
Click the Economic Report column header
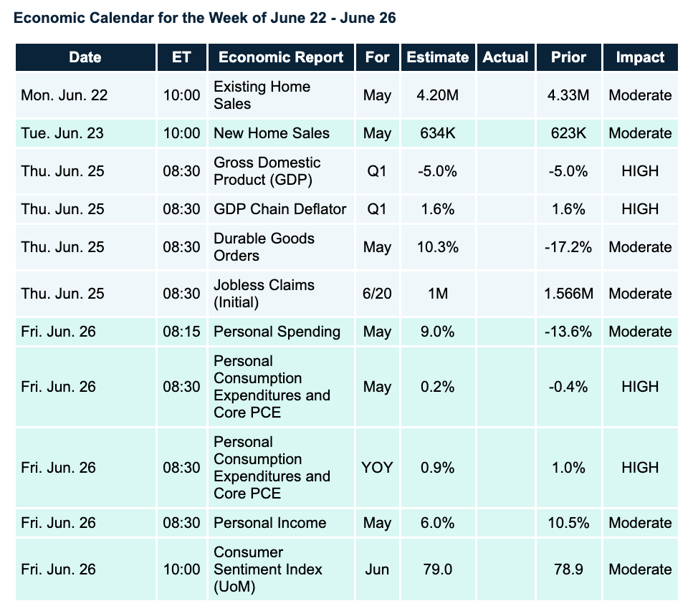(281, 57)
